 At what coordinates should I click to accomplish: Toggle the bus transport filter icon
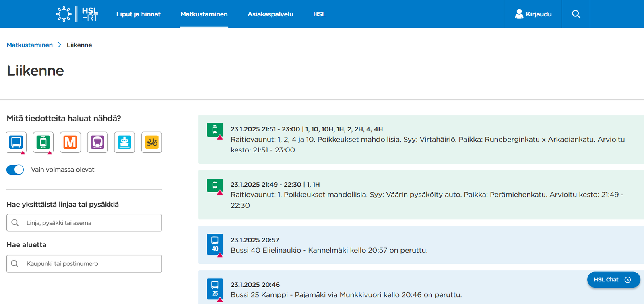click(16, 142)
